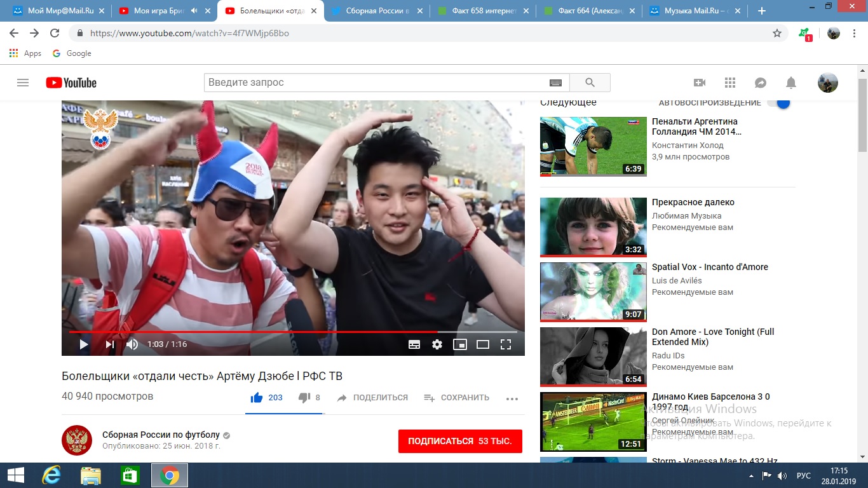Show hidden system tray icons
The image size is (868, 488).
click(752, 475)
